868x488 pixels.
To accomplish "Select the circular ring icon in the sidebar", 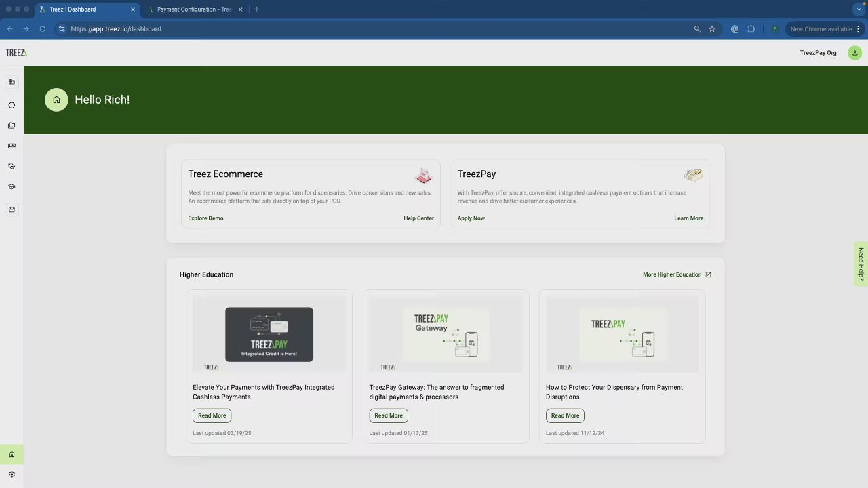I will [12, 105].
